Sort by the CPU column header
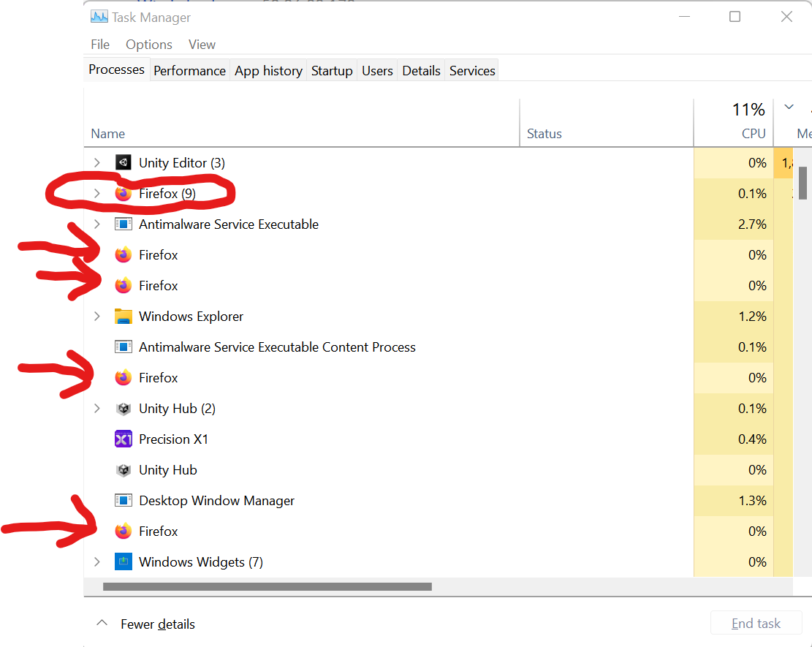 tap(733, 122)
